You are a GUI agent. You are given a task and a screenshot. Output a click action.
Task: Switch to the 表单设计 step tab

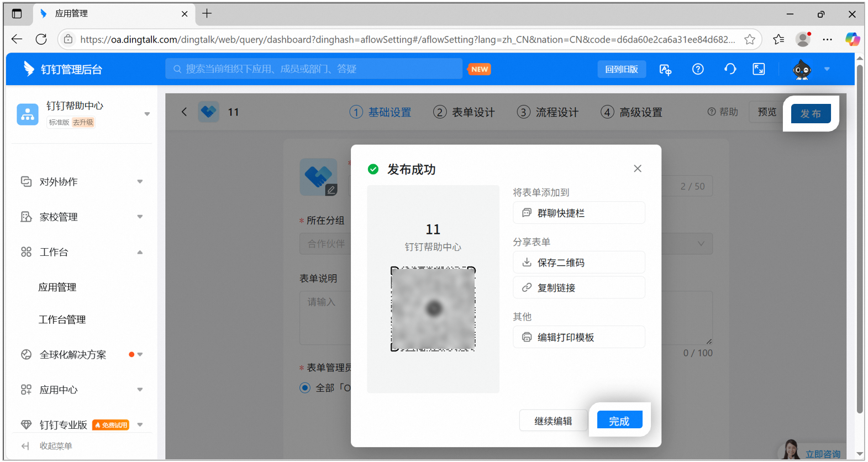pos(464,112)
